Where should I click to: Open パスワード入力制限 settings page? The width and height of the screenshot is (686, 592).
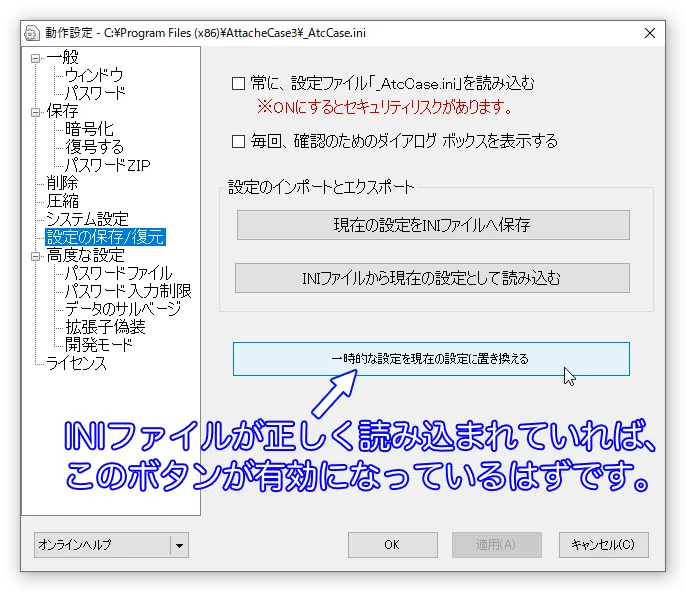(128, 291)
